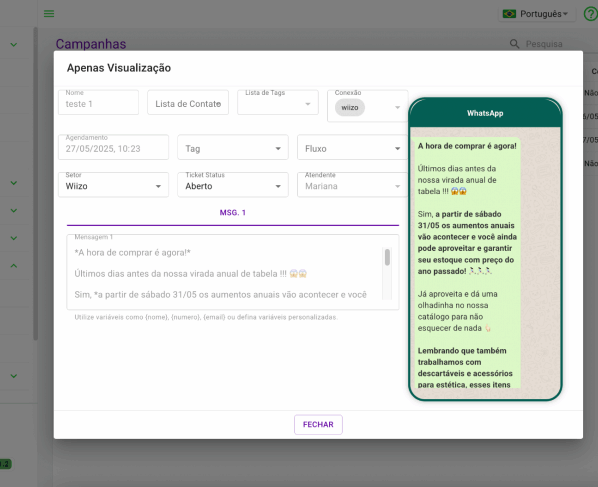The image size is (598, 487).
Task: Click the Nome field with teste 1
Action: click(98, 102)
